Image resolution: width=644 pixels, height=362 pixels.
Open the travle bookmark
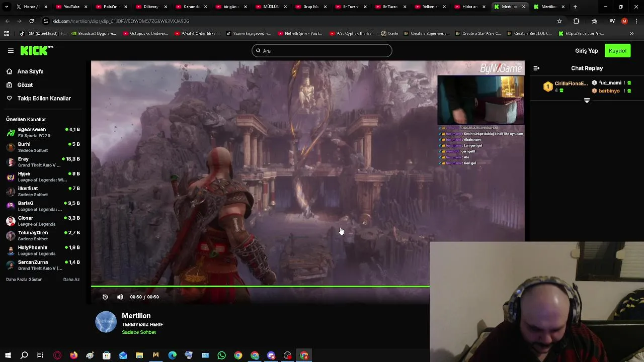click(389, 34)
